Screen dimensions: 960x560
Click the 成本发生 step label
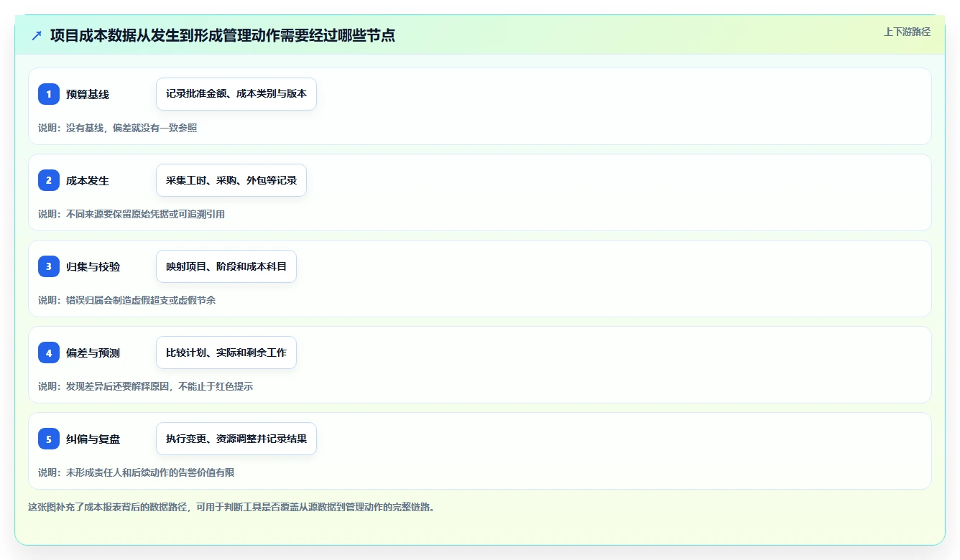click(x=88, y=181)
